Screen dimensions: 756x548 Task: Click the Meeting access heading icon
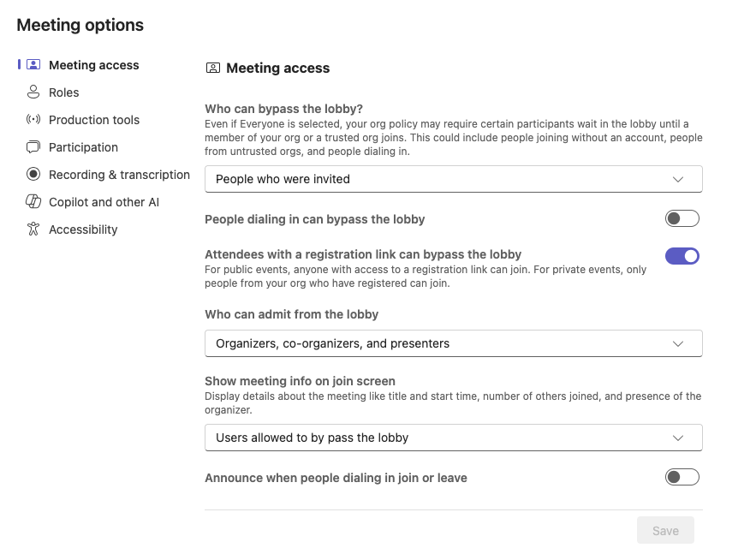pos(212,68)
